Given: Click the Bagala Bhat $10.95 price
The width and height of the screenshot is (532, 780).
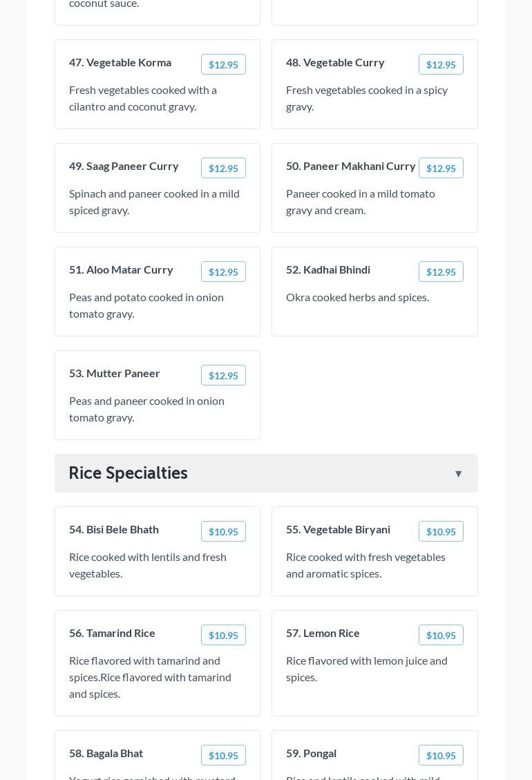Looking at the screenshot, I should click(223, 755).
